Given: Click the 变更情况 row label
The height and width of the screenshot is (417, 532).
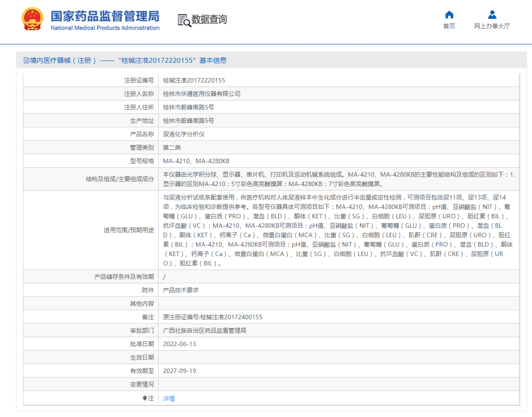Looking at the screenshot, I should pos(142,384).
